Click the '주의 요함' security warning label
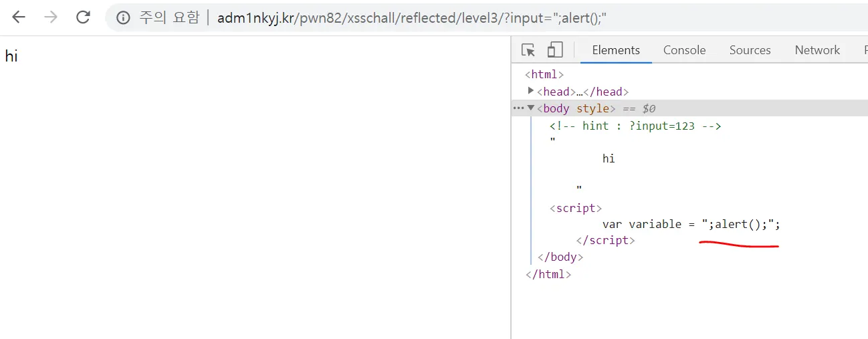The height and width of the screenshot is (339, 868). 169,18
